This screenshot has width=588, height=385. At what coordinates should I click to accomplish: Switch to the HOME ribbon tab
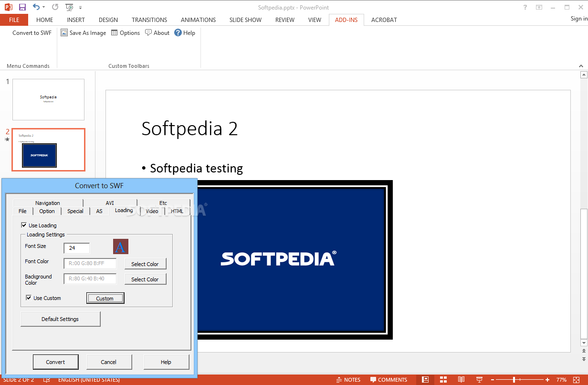click(x=45, y=20)
